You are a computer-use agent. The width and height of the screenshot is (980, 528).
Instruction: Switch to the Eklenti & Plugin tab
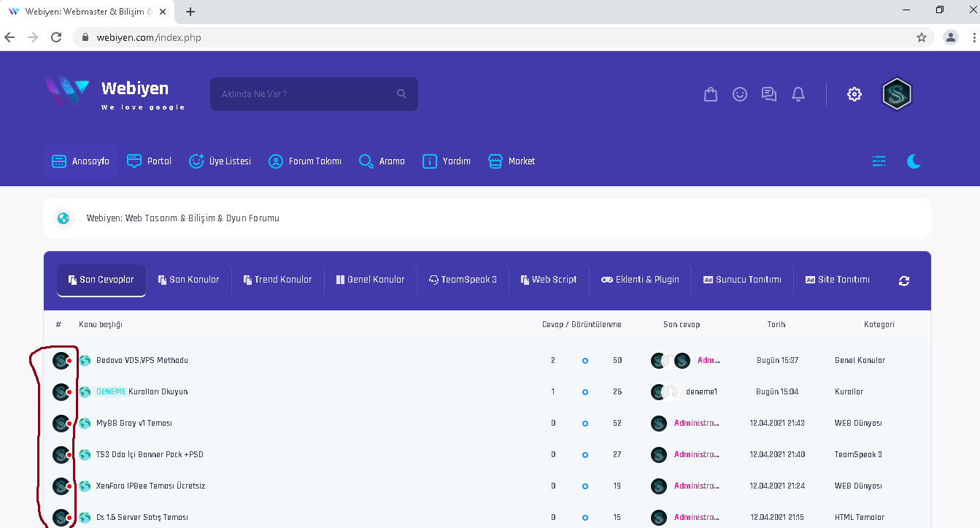640,280
